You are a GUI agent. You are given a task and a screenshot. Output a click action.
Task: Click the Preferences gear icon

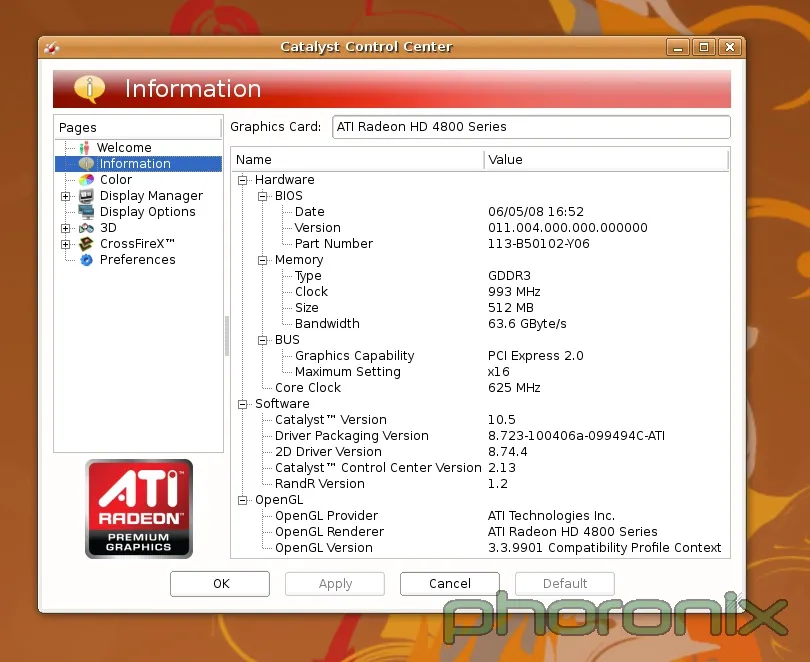86,260
